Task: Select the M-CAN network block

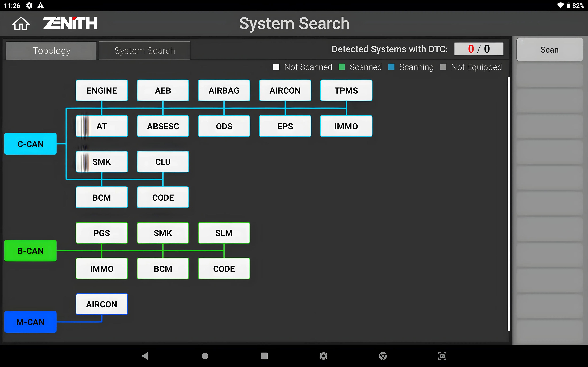Action: coord(31,322)
